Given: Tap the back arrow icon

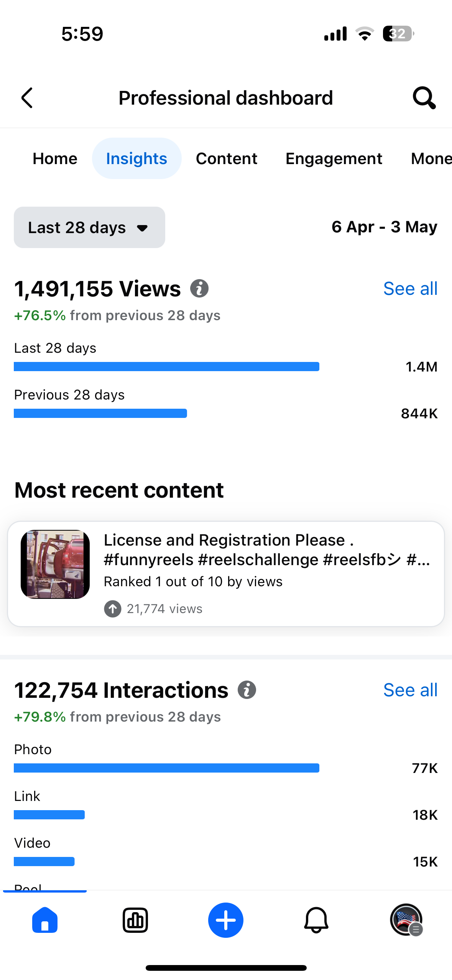Looking at the screenshot, I should click(x=27, y=98).
